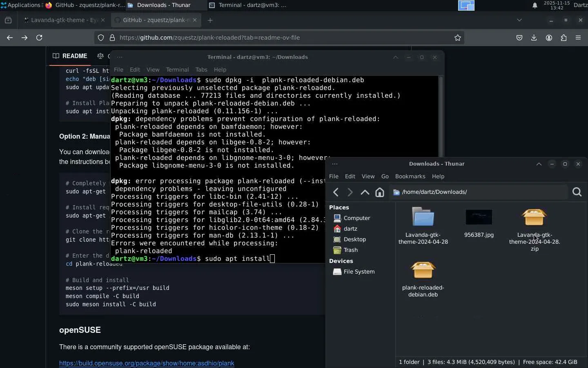Roll up the Terminal window
Viewport: 588px width, 368px height.
coord(396,57)
